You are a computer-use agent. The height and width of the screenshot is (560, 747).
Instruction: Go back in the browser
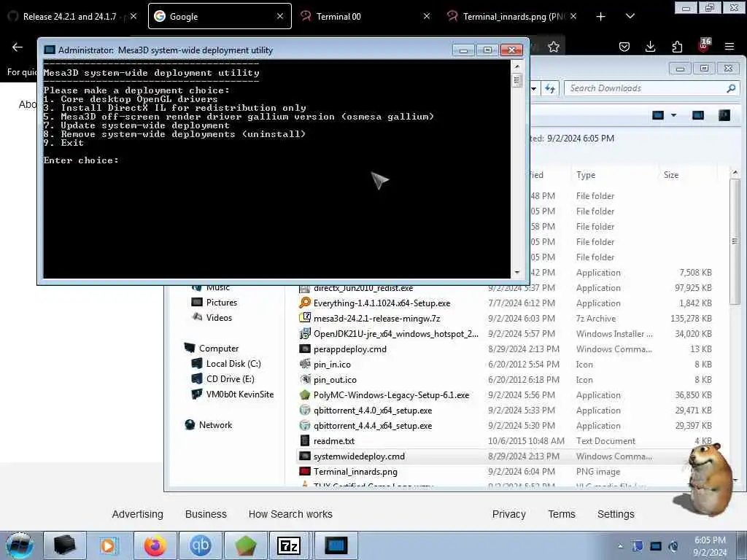pyautogui.click(x=18, y=47)
